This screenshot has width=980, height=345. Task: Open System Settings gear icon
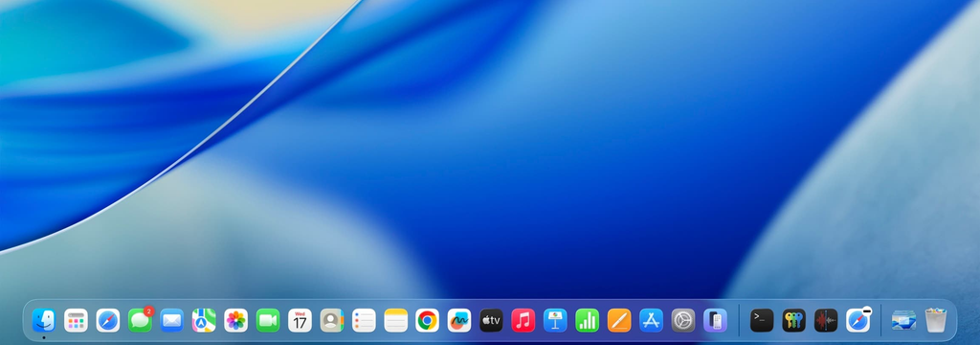pos(683,321)
